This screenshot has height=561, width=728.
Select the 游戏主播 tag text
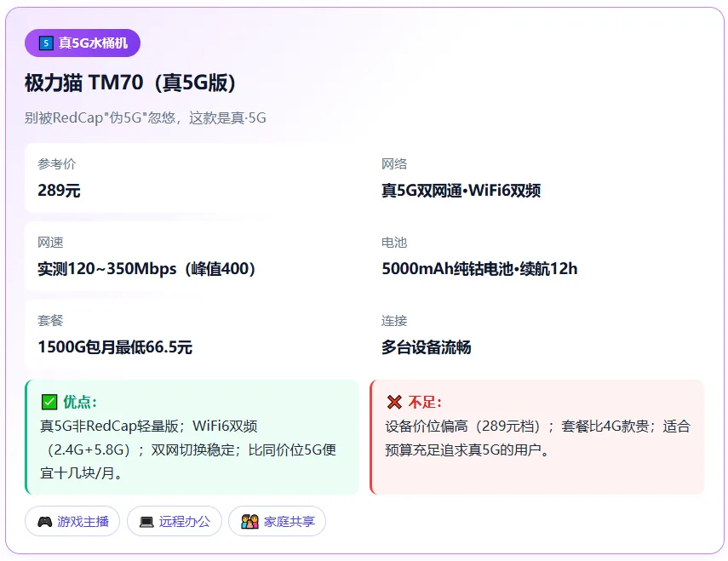[x=83, y=522]
